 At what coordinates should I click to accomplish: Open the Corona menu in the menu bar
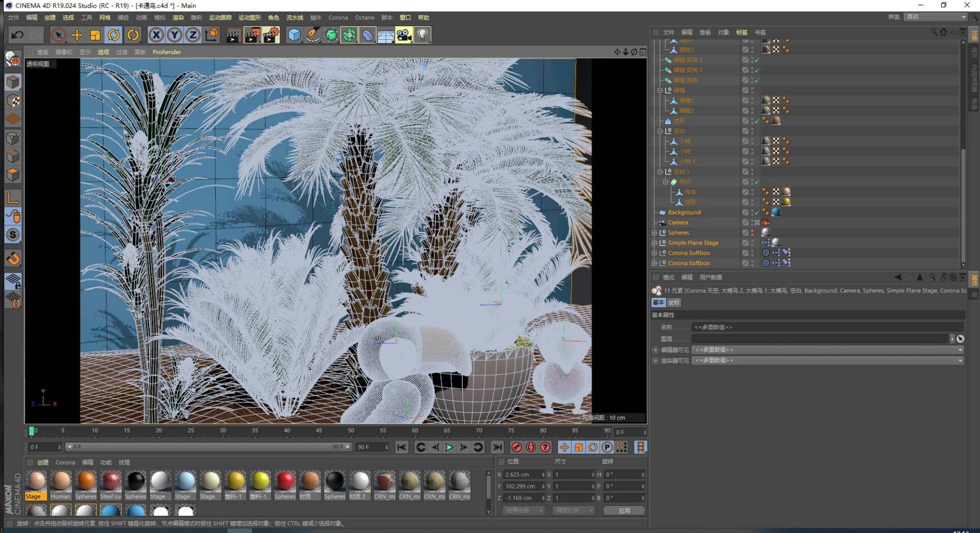click(x=338, y=17)
